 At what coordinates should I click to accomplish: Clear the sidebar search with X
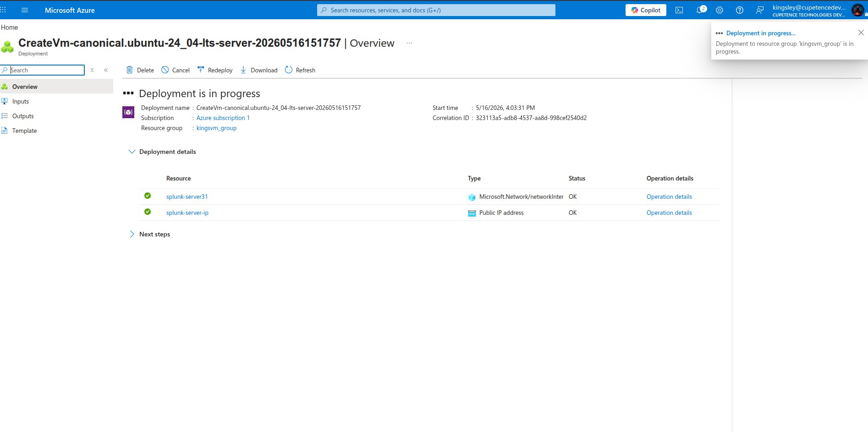point(92,70)
